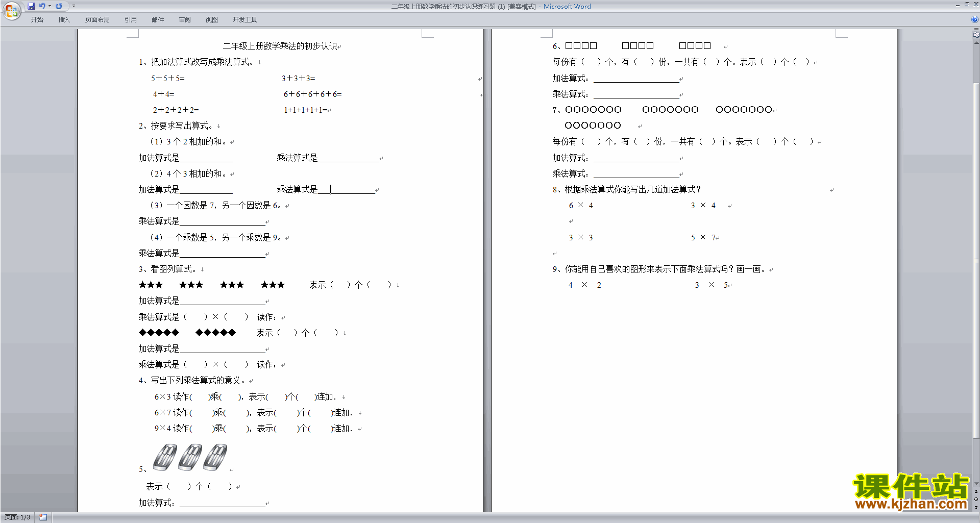This screenshot has width=980, height=523.
Task: Switch to the 视图 tab
Action: [x=212, y=20]
